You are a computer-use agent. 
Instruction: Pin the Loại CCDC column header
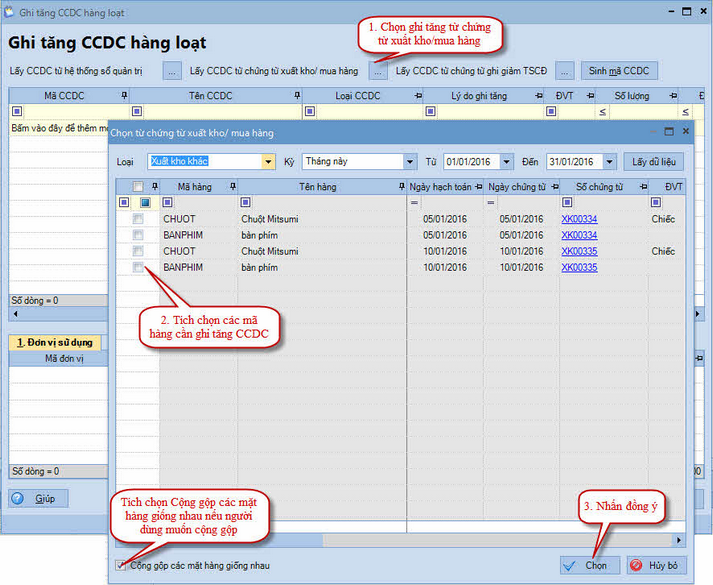click(418, 95)
